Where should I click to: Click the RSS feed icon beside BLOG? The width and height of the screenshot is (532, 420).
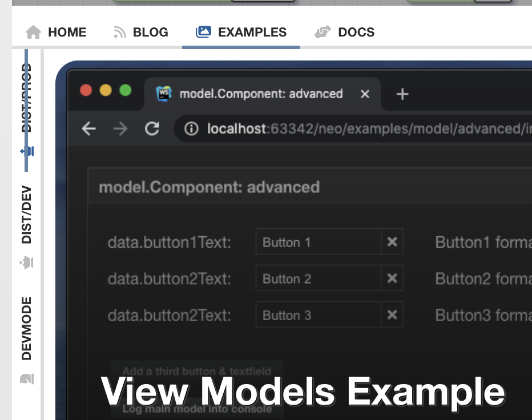tap(119, 32)
